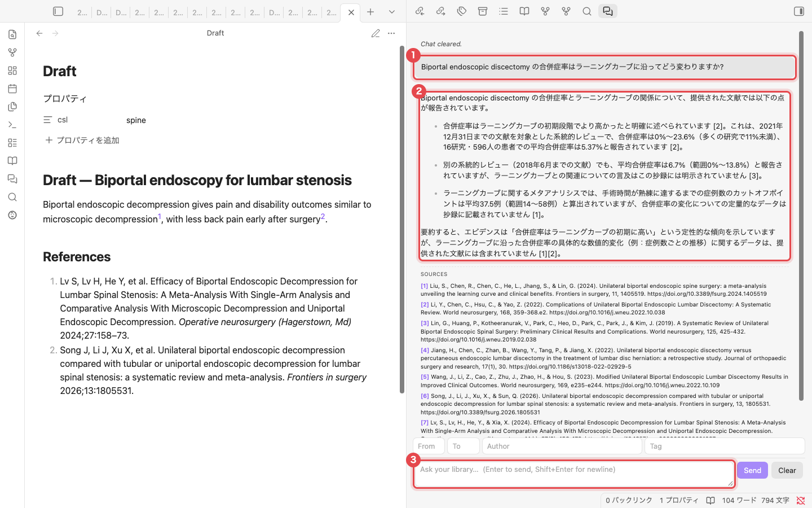Click the book icon in status bar
Image resolution: width=812 pixels, height=508 pixels.
tap(710, 500)
